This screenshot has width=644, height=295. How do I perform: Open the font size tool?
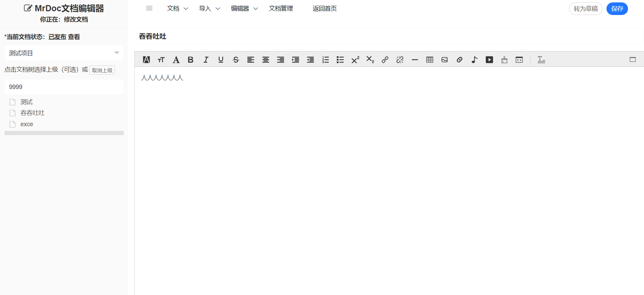pyautogui.click(x=161, y=60)
